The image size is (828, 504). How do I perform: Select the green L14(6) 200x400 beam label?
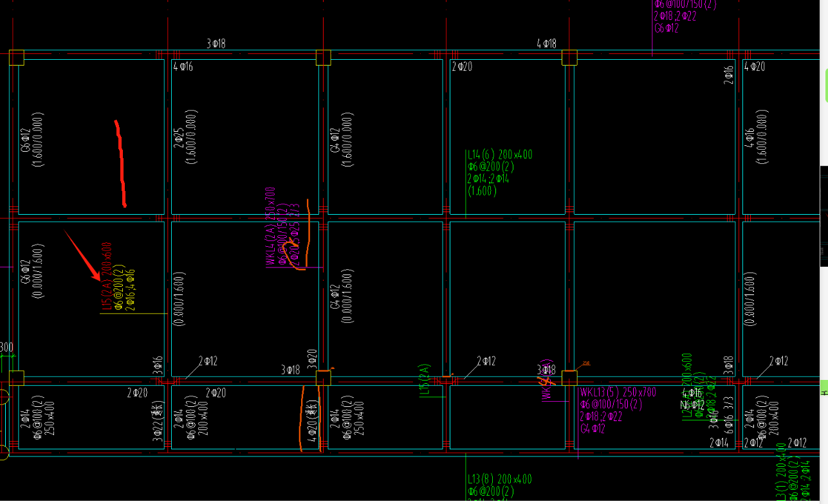499,154
